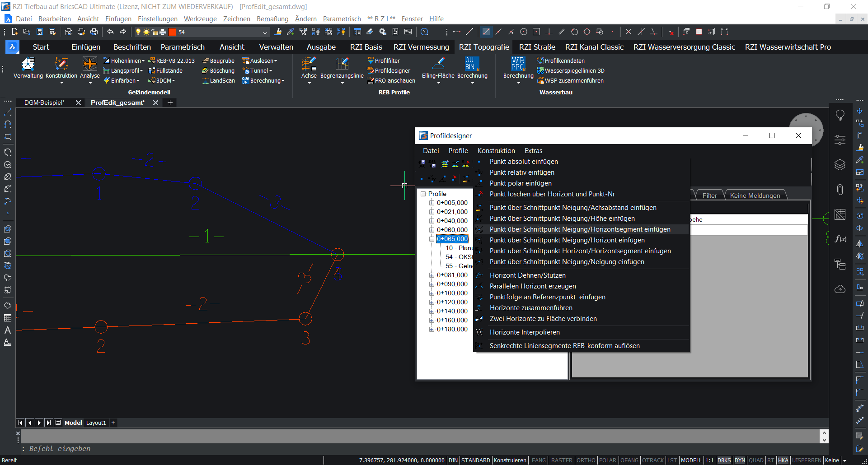
Task: Toggle QUAD in status bar
Action: (756, 460)
